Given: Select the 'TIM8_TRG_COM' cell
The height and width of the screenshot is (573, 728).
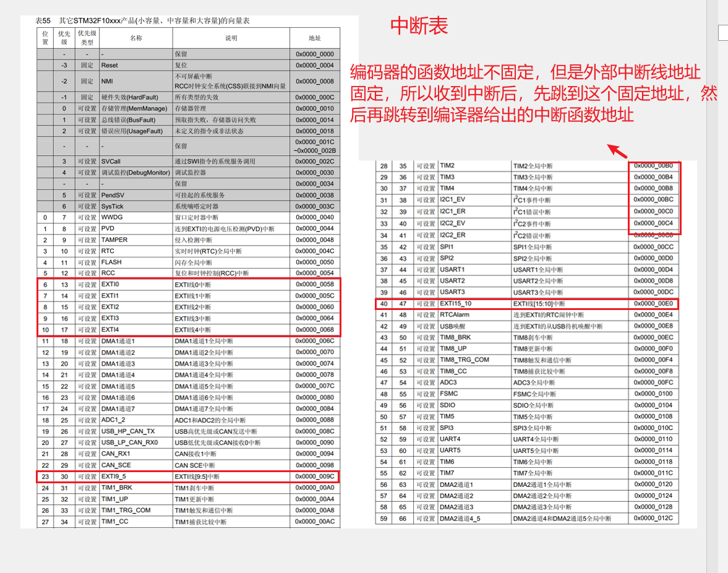Looking at the screenshot, I should tap(474, 360).
